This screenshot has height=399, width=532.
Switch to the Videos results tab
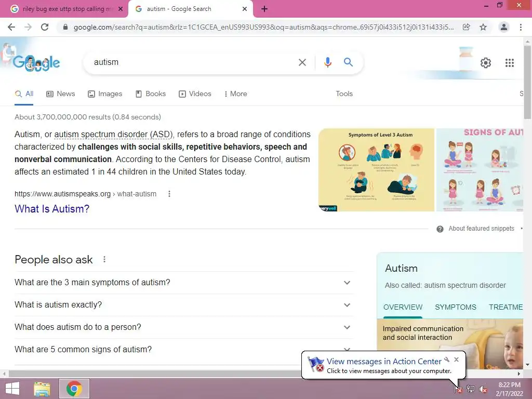pyautogui.click(x=195, y=94)
